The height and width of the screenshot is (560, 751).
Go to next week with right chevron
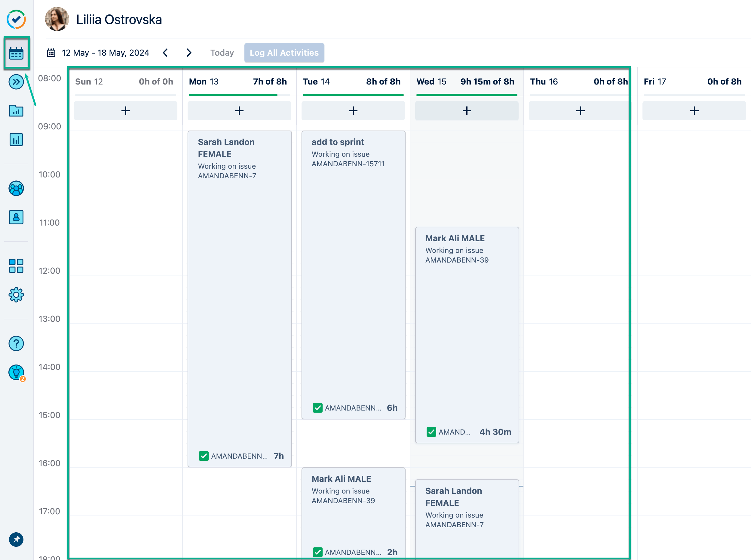[x=189, y=53]
